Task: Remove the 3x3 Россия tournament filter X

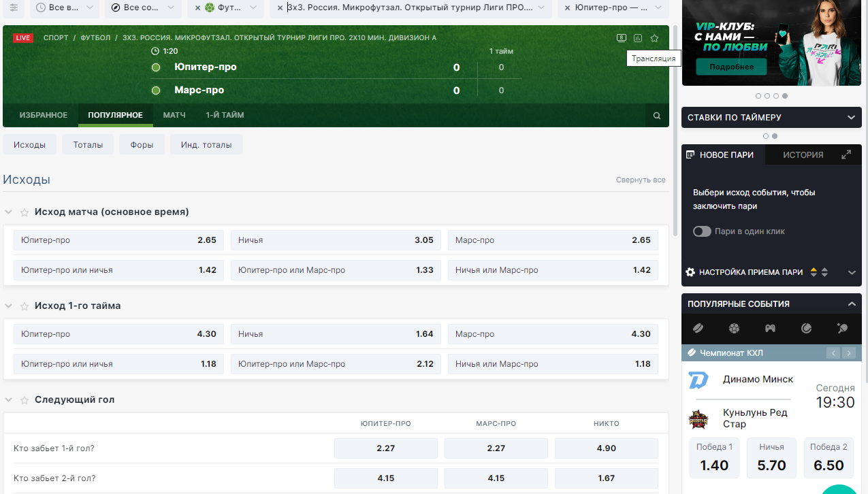Action: (280, 7)
